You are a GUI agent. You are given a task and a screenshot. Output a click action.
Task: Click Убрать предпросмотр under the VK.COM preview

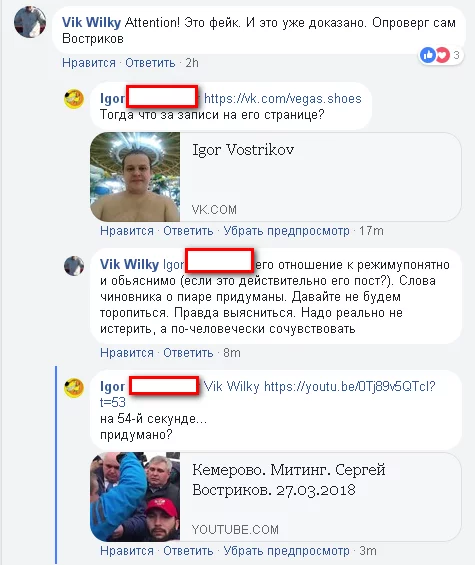click(x=287, y=231)
